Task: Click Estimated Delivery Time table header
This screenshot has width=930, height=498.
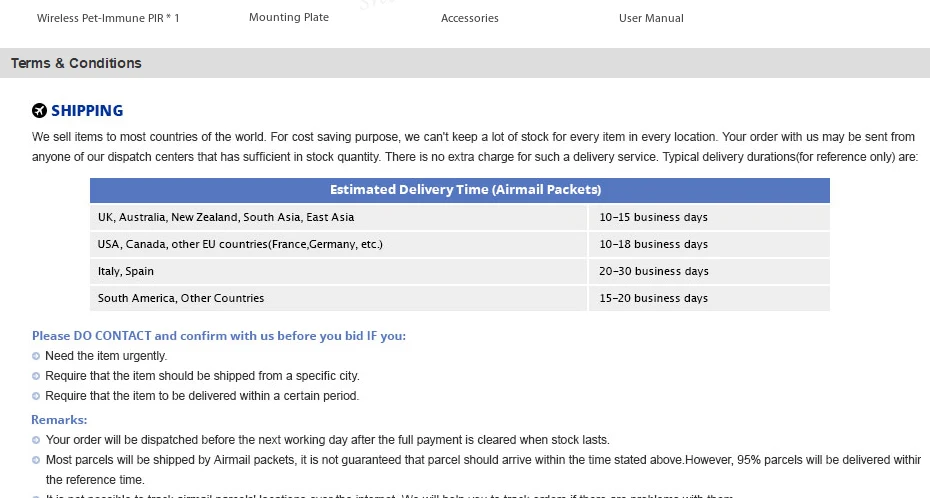Action: pyautogui.click(x=460, y=190)
